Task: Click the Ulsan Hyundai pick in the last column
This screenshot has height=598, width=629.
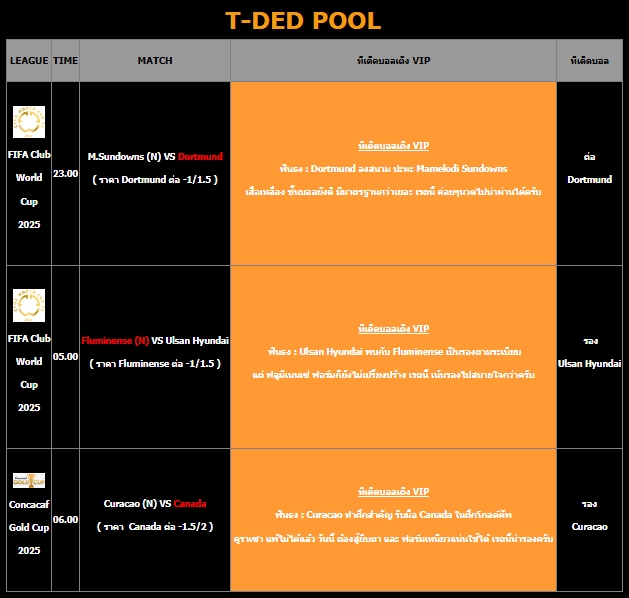Action: (589, 352)
